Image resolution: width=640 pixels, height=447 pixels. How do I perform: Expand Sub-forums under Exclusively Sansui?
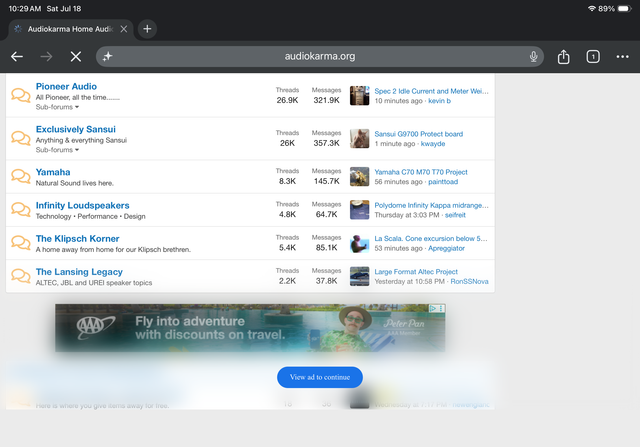coord(57,150)
